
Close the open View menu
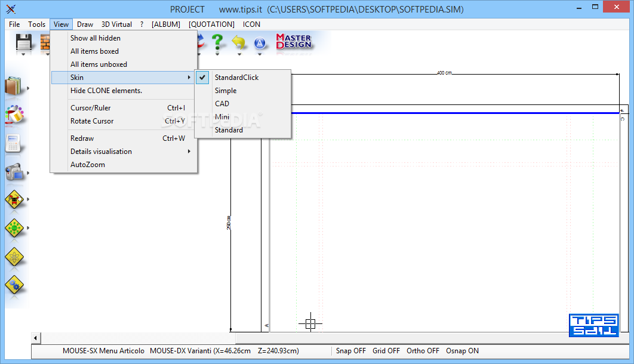click(x=61, y=24)
